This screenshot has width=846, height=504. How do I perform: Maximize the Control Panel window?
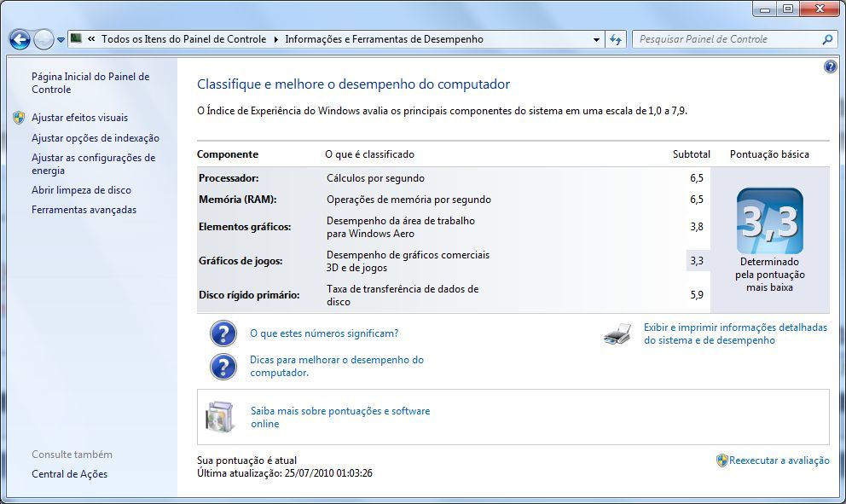[x=788, y=9]
